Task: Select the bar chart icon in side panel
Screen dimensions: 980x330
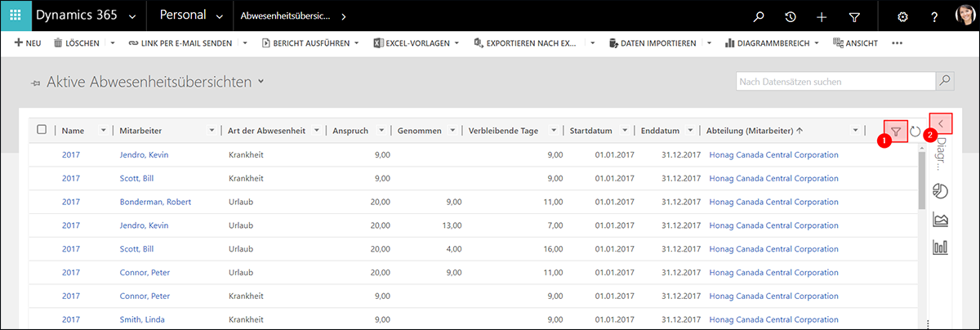Action: tap(939, 246)
